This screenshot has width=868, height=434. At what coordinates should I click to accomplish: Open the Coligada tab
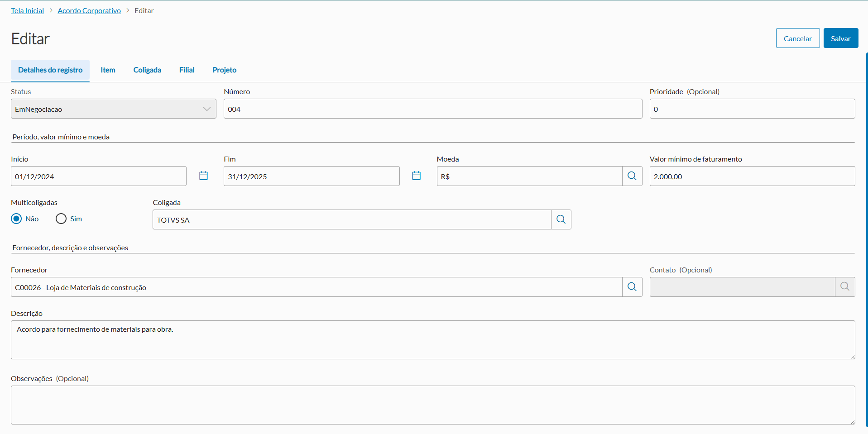[147, 70]
